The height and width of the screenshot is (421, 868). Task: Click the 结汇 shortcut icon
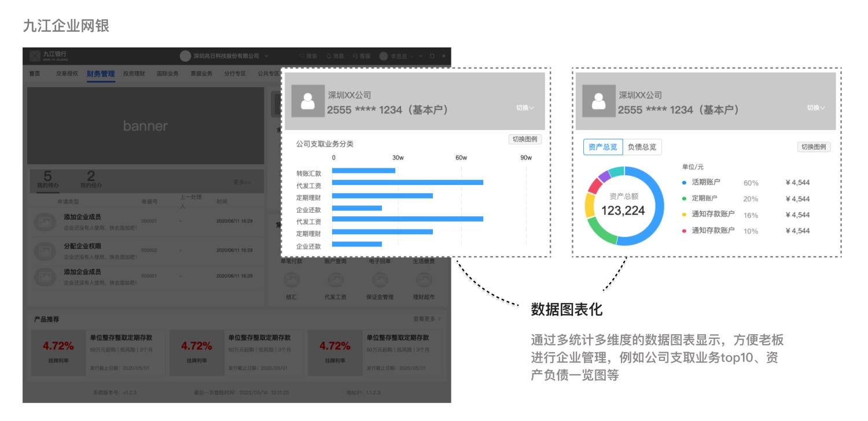(291, 280)
